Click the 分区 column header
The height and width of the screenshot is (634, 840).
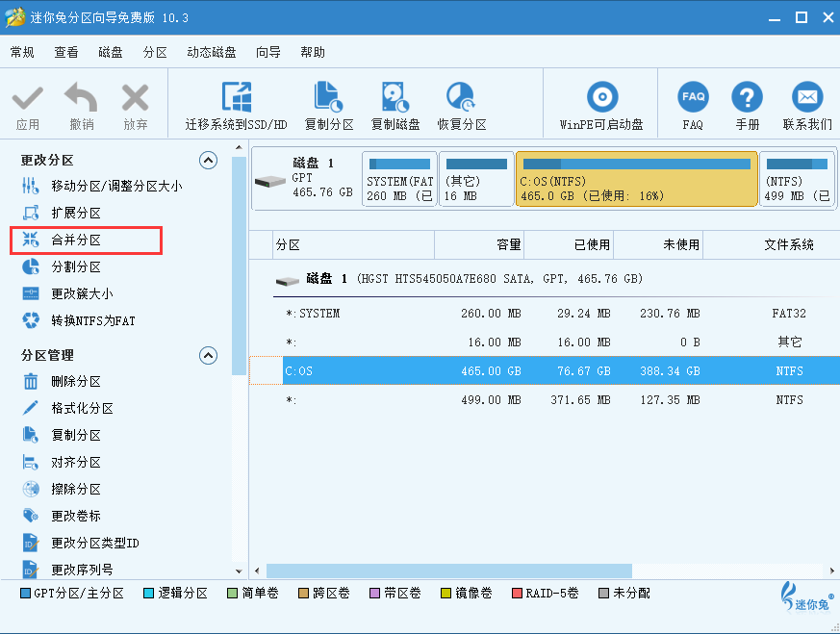[353, 244]
